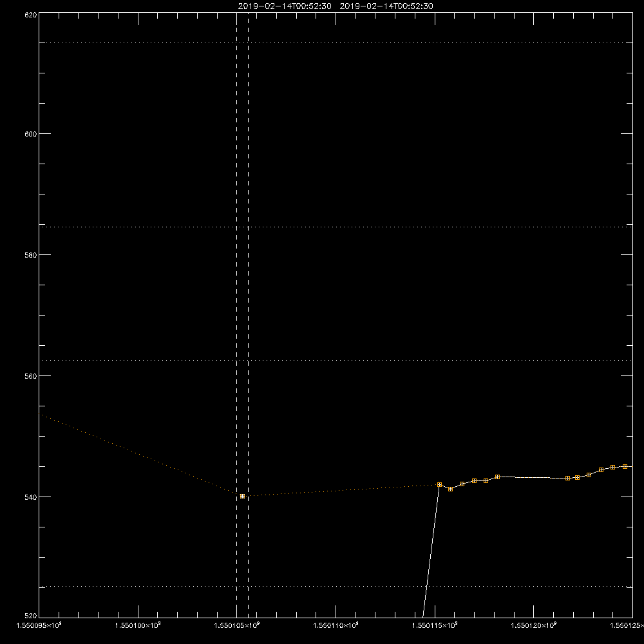Click the 1.550110×10⁹ x-axis label

click(x=336, y=625)
